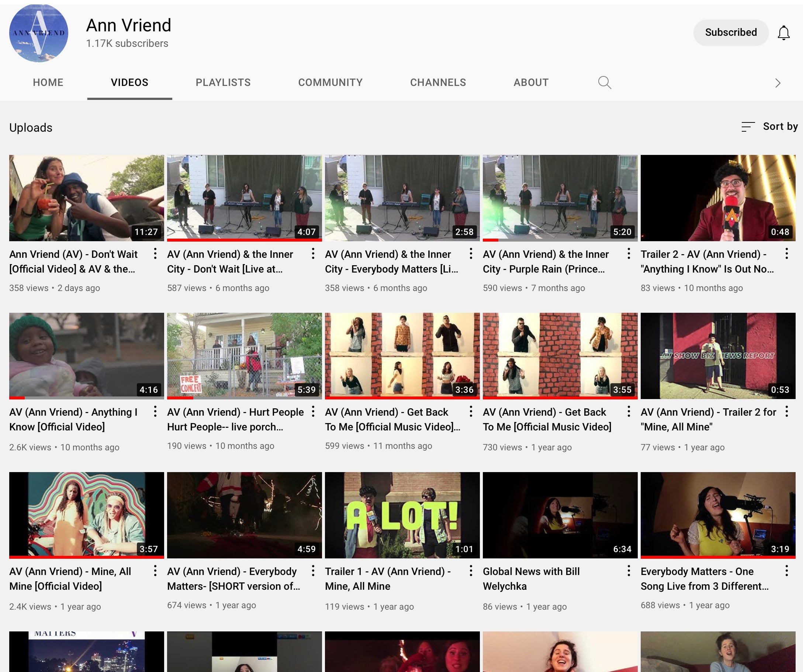Open options for Trailer 2 Mine, All Mine
Viewport: 803px width, 672px height.
[x=787, y=411]
